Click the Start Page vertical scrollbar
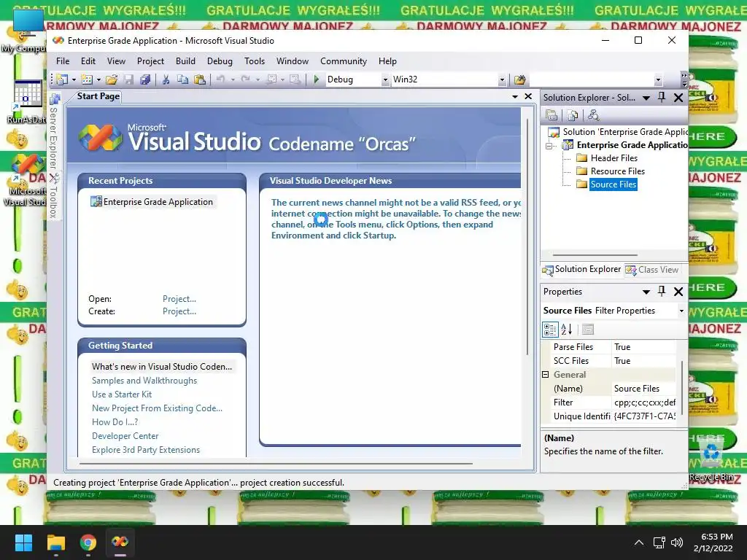 tap(527, 237)
